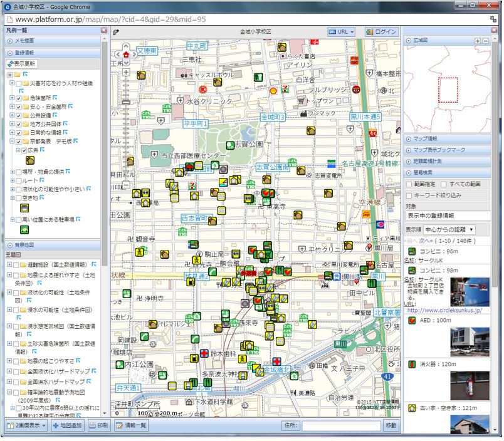Open the circleksunkus.jp link
The width and height of the screenshot is (504, 441).
pyautogui.click(x=444, y=310)
